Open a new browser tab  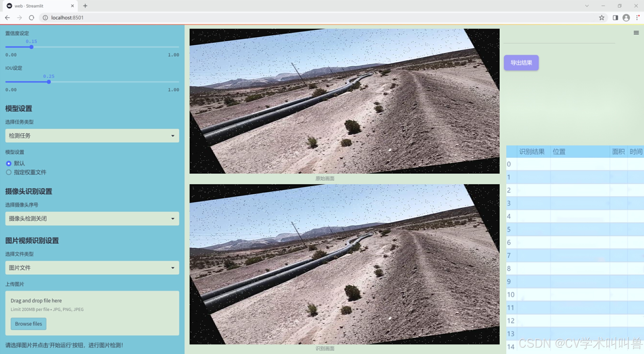(x=85, y=6)
